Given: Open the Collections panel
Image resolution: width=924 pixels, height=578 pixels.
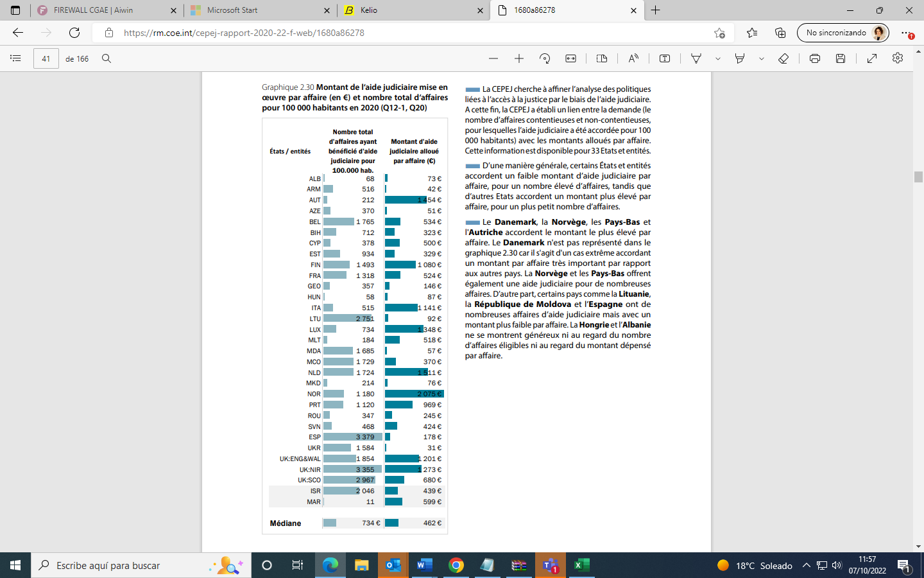Looking at the screenshot, I should coord(780,33).
